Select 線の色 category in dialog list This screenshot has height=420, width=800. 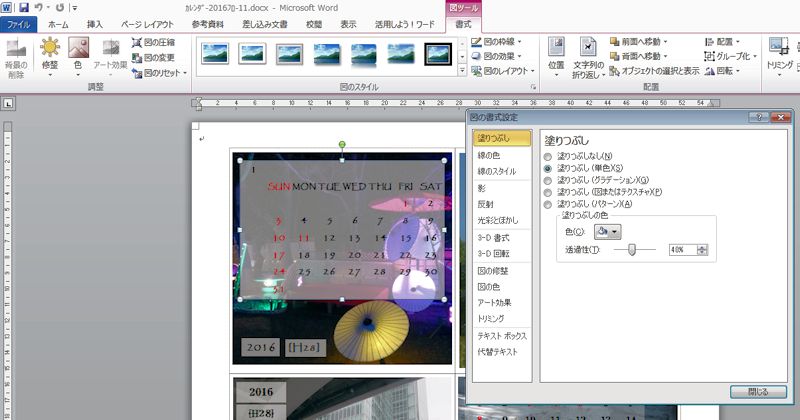(491, 155)
